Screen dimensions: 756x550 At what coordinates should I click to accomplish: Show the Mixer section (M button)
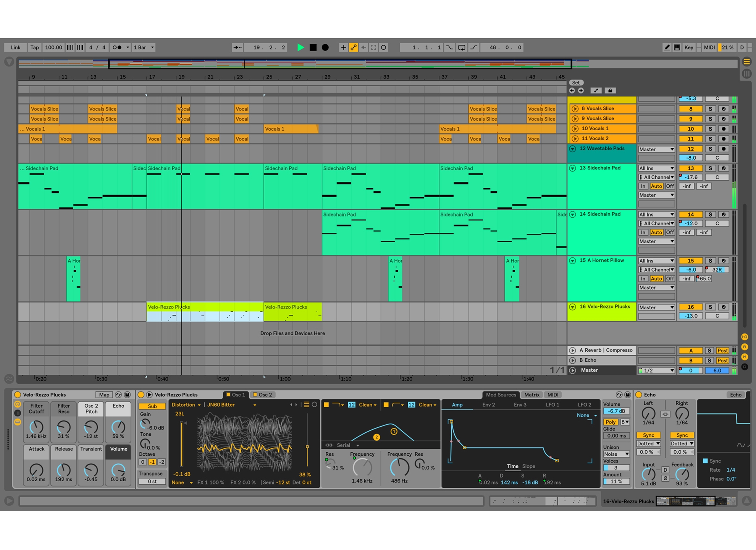tap(745, 357)
